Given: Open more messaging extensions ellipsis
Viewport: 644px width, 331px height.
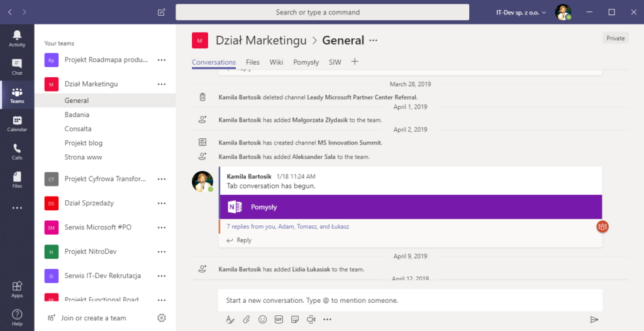Looking at the screenshot, I should (x=327, y=319).
